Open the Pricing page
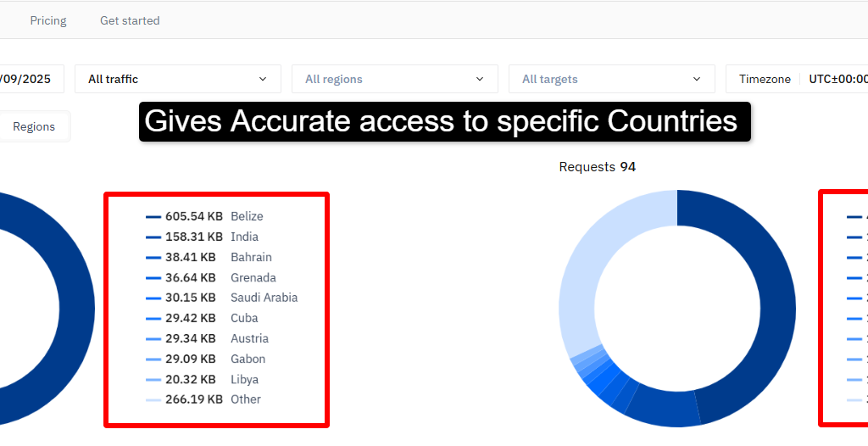The height and width of the screenshot is (446, 868). click(x=48, y=20)
